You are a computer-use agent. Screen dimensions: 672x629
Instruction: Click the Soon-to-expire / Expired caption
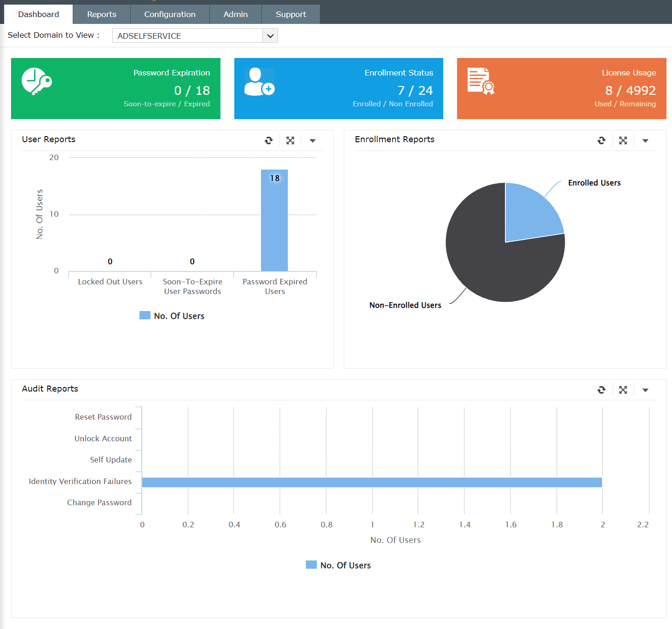pyautogui.click(x=167, y=104)
